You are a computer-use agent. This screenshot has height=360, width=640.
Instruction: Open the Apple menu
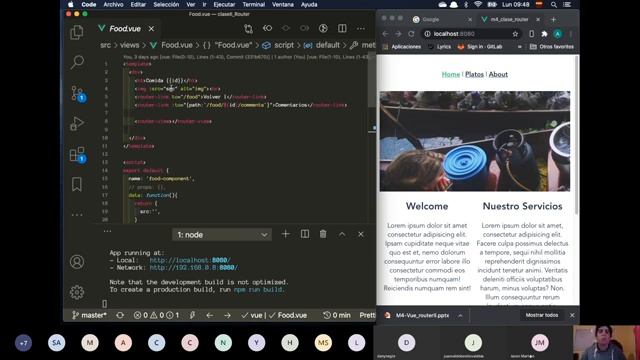(71, 4)
